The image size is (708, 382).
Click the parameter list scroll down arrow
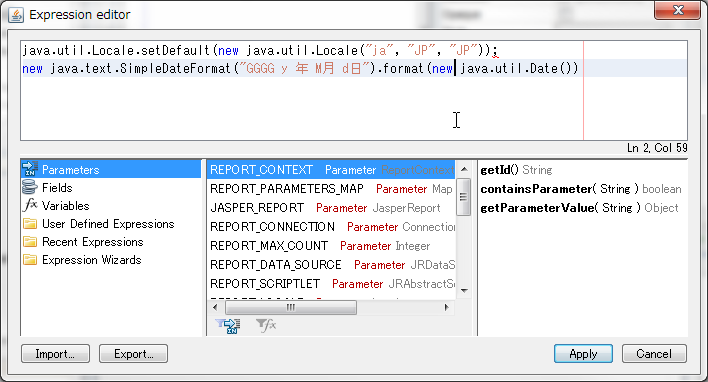[x=464, y=290]
